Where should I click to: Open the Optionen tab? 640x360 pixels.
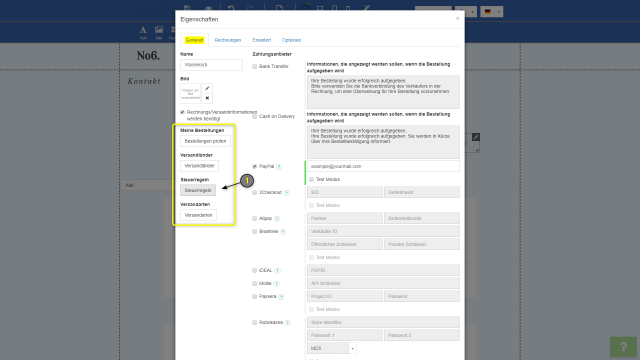[291, 40]
